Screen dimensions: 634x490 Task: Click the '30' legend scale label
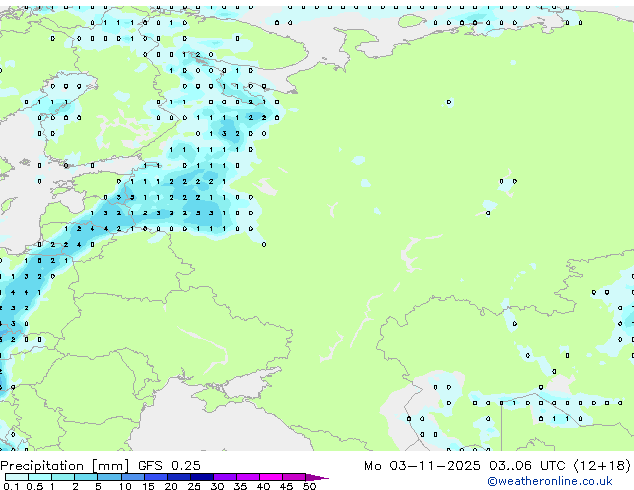(x=217, y=486)
